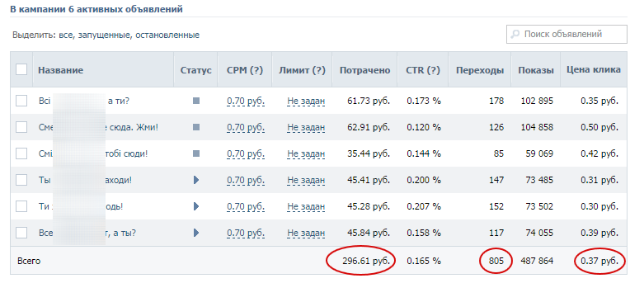
Task: Click the 'Всего' totals label
Action: click(x=29, y=261)
